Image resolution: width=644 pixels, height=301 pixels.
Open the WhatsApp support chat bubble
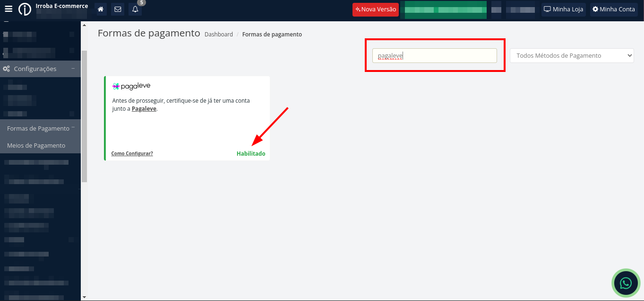click(x=626, y=283)
